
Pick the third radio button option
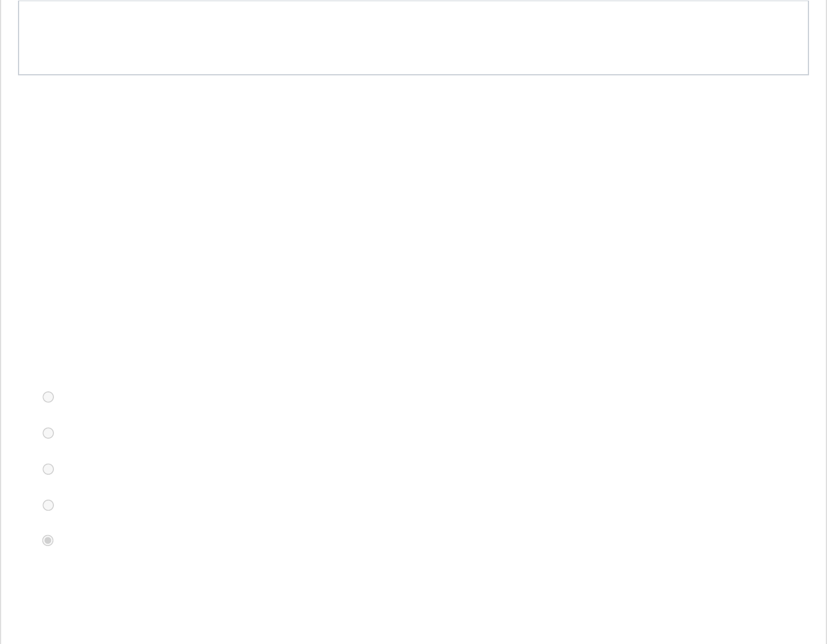(48, 469)
